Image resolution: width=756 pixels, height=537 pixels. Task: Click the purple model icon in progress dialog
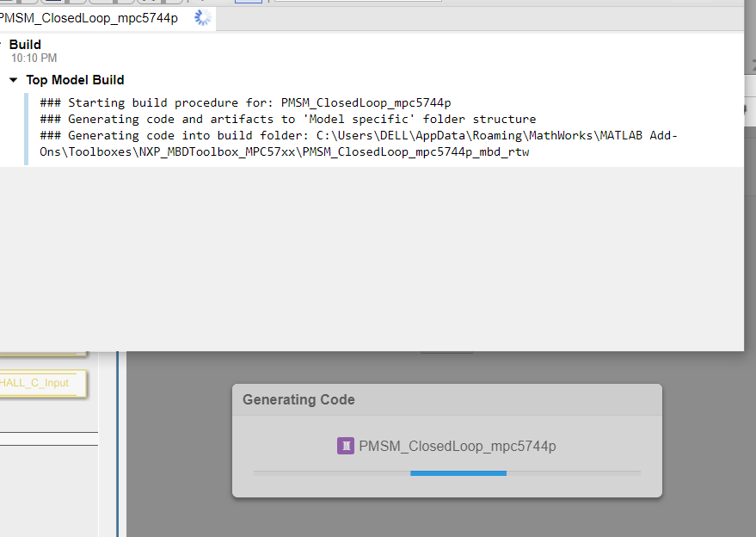[345, 446]
